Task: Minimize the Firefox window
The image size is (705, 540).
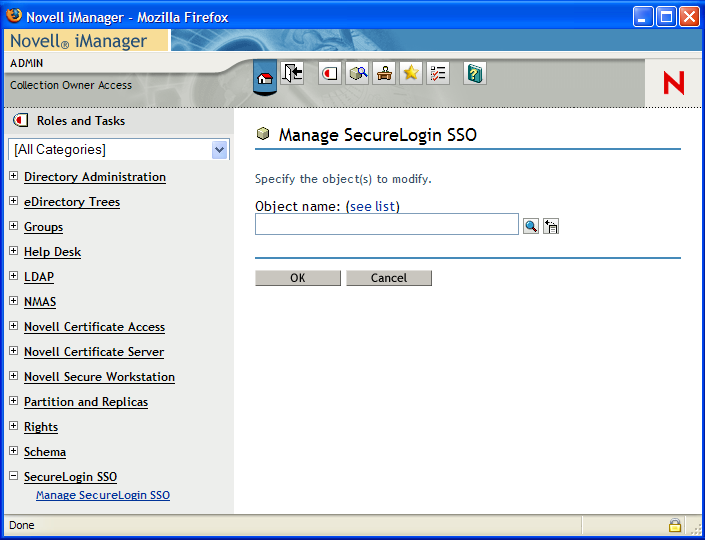Action: 643,17
